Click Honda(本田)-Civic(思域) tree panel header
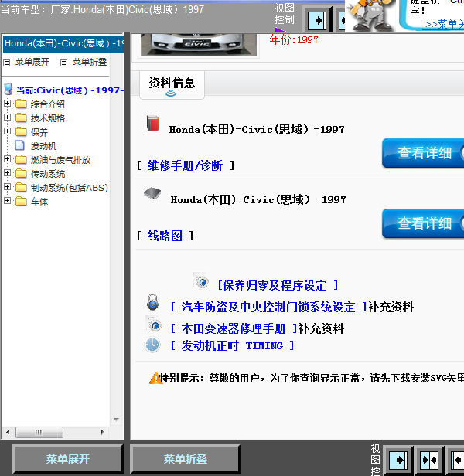Screen dimensions: 464x476 [x=63, y=44]
